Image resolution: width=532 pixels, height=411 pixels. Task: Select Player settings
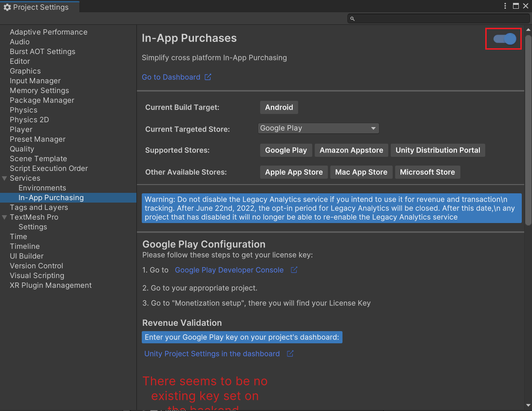21,130
